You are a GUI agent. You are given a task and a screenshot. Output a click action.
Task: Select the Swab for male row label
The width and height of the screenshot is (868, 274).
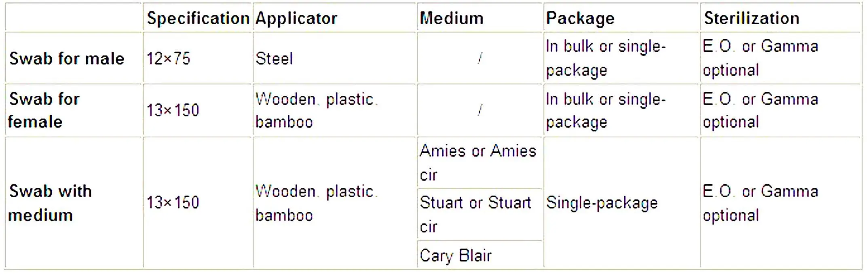[67, 59]
